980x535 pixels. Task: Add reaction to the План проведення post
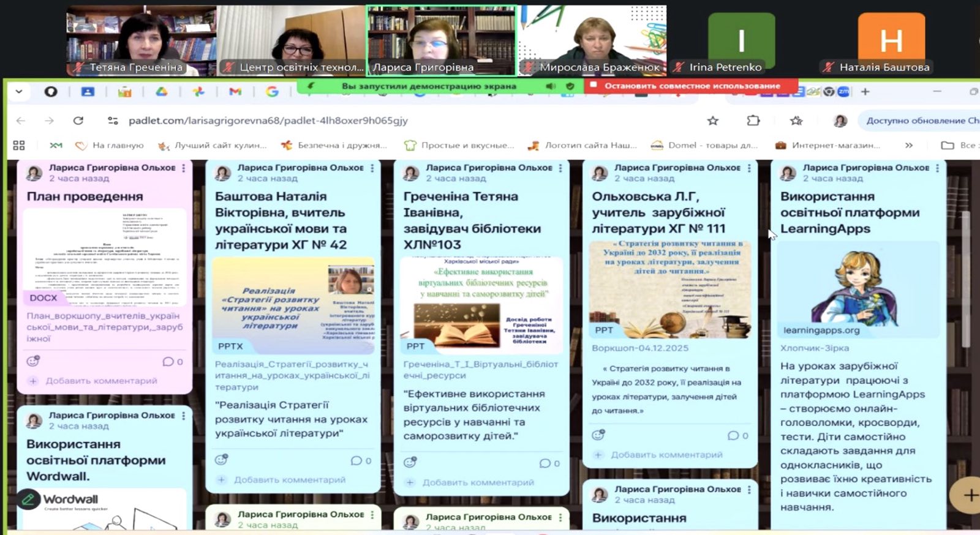point(33,361)
